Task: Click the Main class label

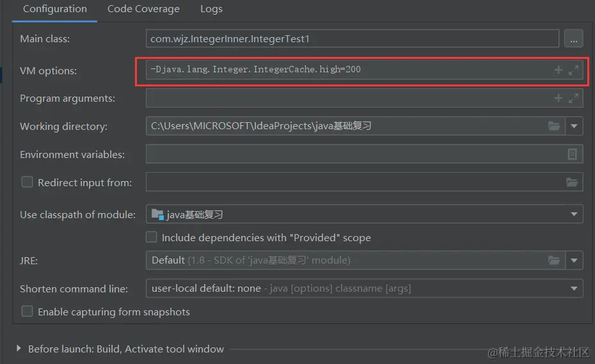Action: [45, 39]
